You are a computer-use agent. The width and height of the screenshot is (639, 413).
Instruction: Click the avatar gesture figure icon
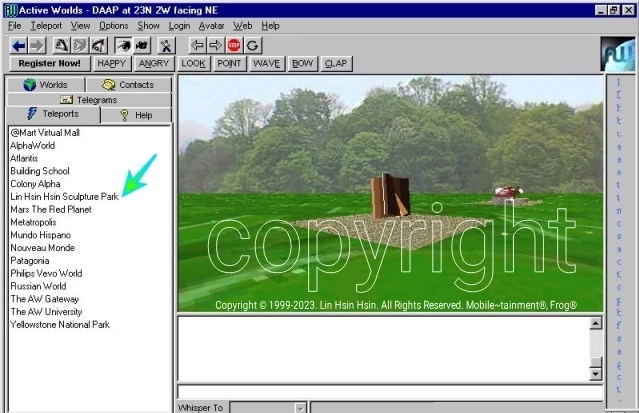pyautogui.click(x=166, y=46)
